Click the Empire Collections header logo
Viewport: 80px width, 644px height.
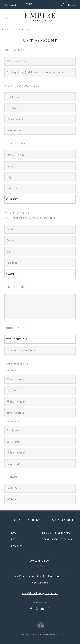pos(40,17)
